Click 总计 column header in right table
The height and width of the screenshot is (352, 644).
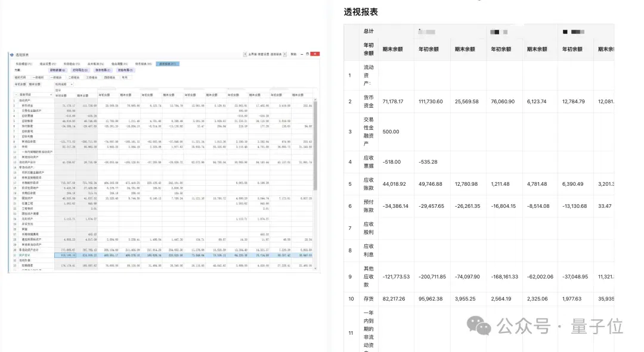pyautogui.click(x=369, y=31)
